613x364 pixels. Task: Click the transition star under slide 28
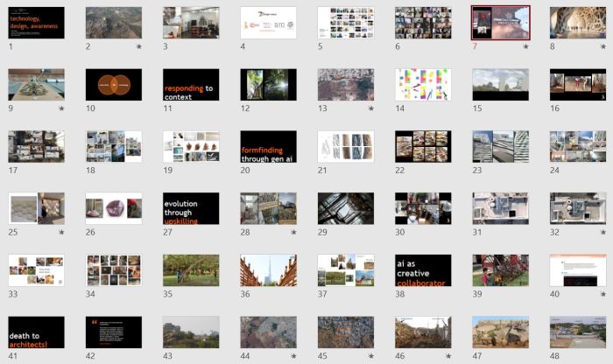(x=293, y=233)
